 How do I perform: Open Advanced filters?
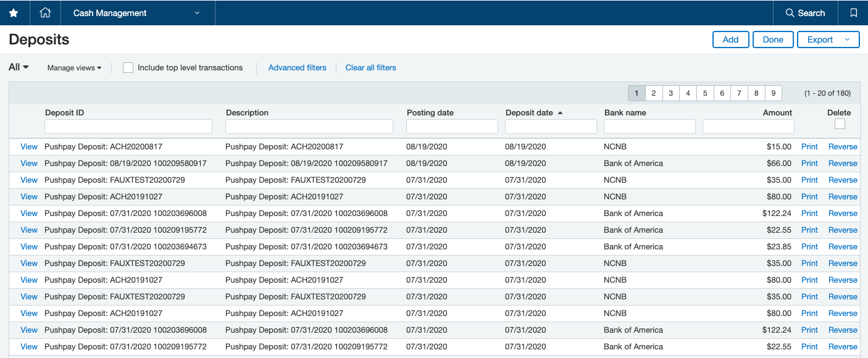tap(297, 67)
